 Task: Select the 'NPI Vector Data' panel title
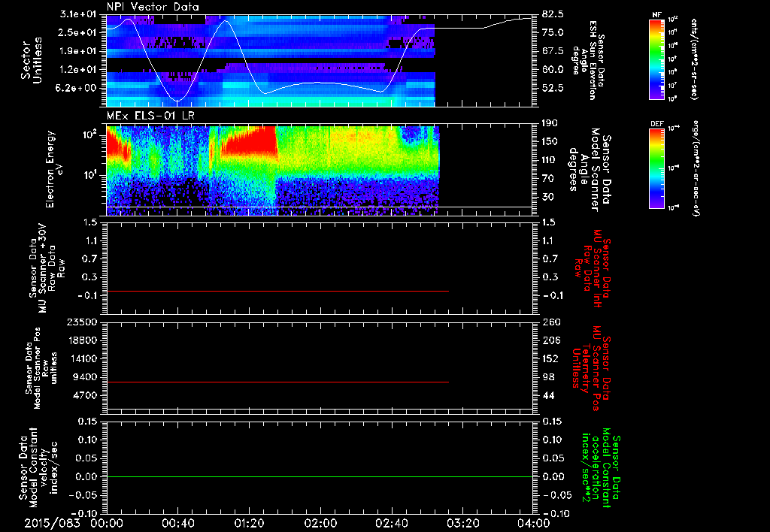click(x=153, y=7)
